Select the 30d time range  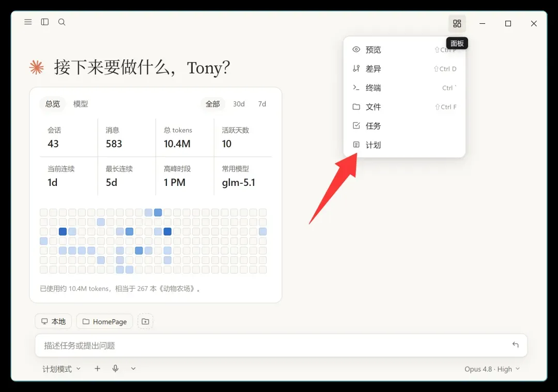[239, 104]
